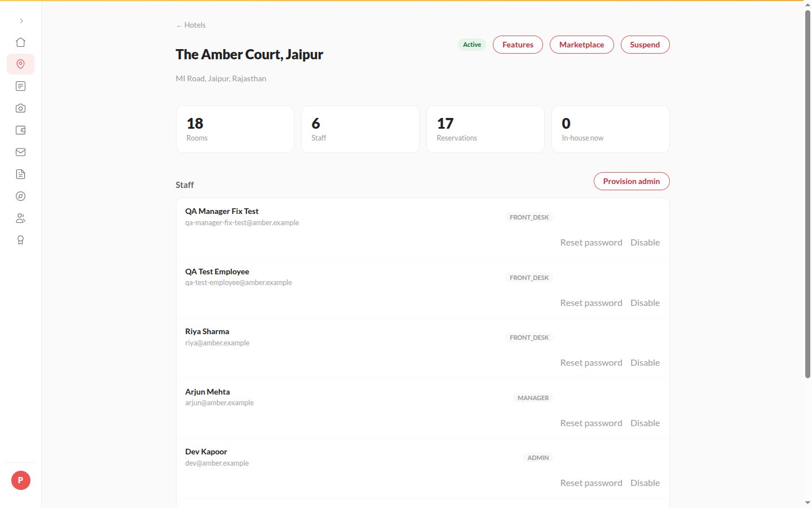This screenshot has height=508, width=812.
Task: Click the Provision admin button
Action: (632, 181)
